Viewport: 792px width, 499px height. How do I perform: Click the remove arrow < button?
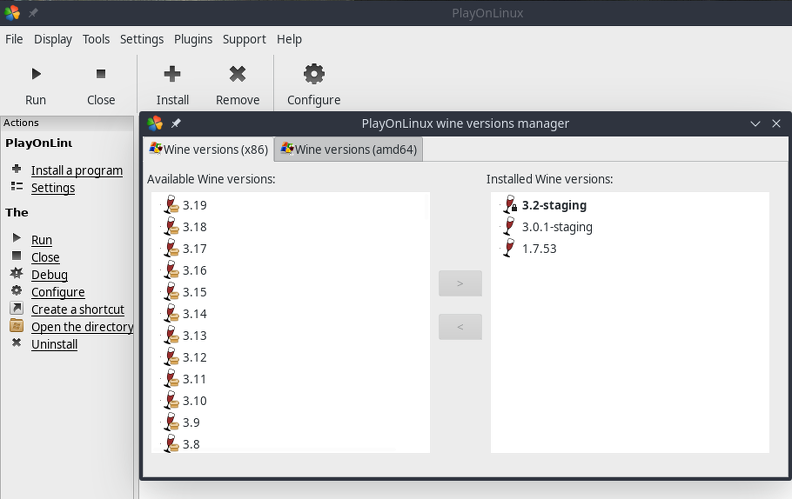pos(460,327)
